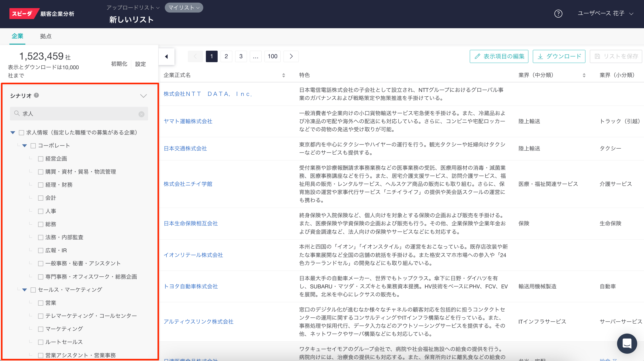Jump to page 100 in pagination
Viewport: 644px width, 361px height.
[x=272, y=56]
